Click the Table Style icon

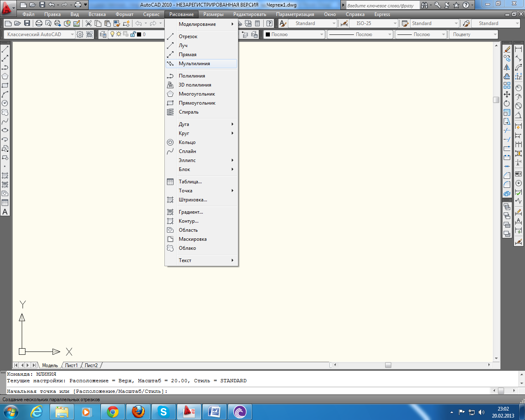(x=405, y=23)
